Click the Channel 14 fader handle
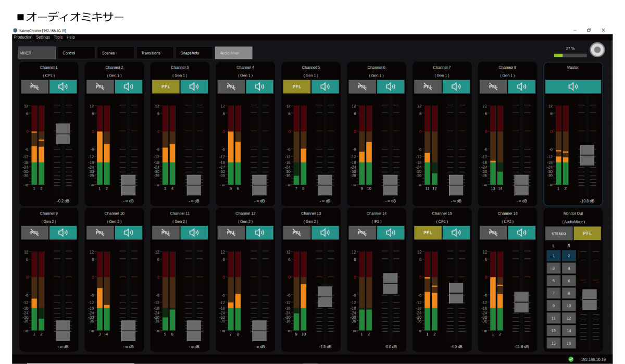The width and height of the screenshot is (625, 364). pos(391,283)
